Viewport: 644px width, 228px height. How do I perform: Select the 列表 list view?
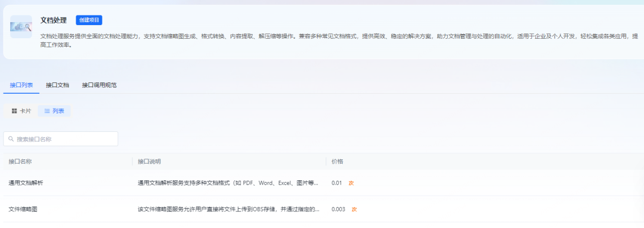(x=54, y=111)
